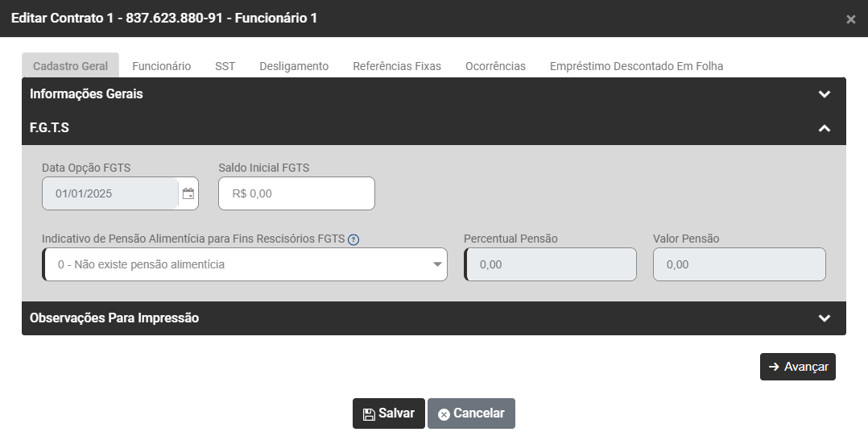
Task: Open the SST tab
Action: point(225,66)
